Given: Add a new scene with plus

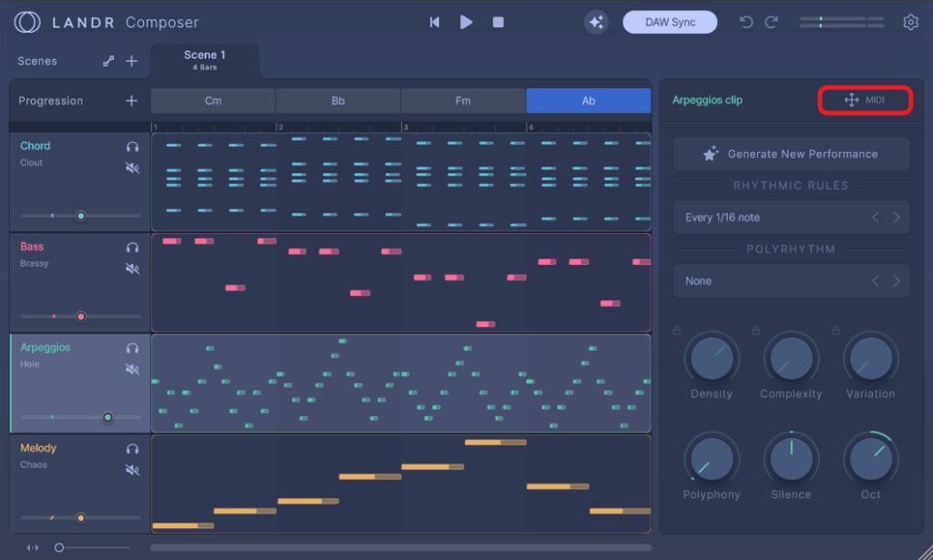Looking at the screenshot, I should click(131, 61).
